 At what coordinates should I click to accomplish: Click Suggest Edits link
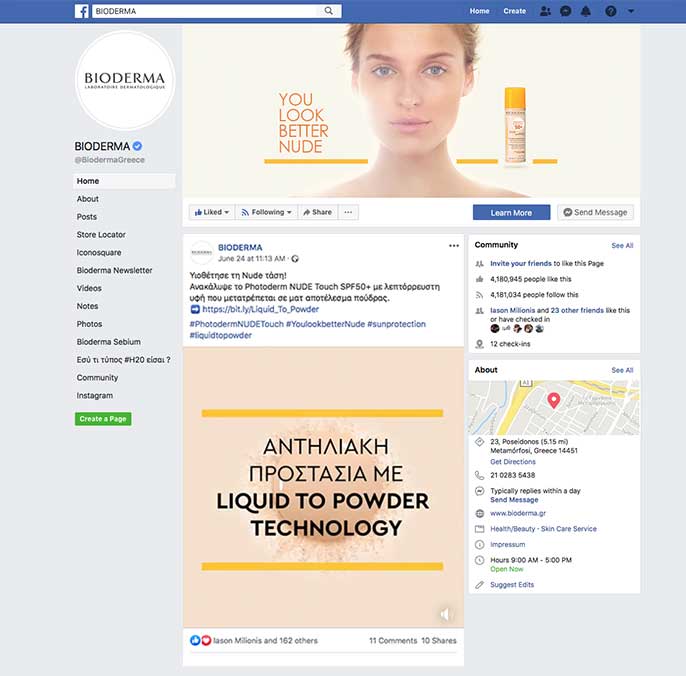coord(512,585)
